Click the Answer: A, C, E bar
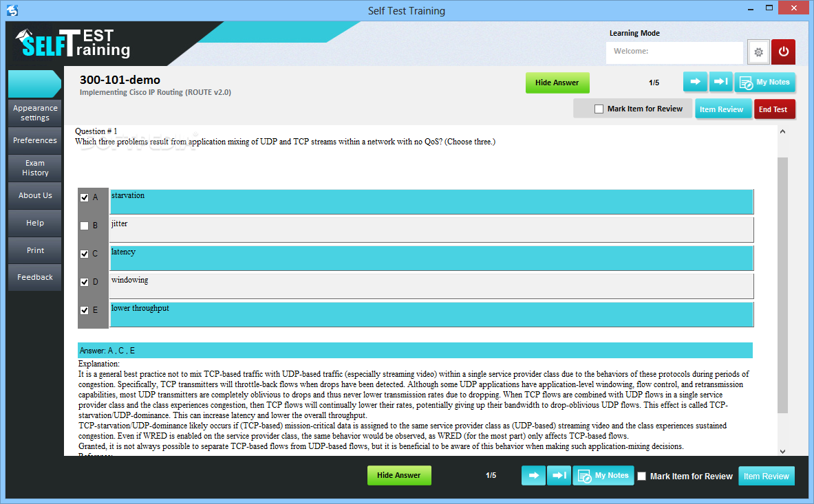The image size is (814, 504). pos(416,351)
